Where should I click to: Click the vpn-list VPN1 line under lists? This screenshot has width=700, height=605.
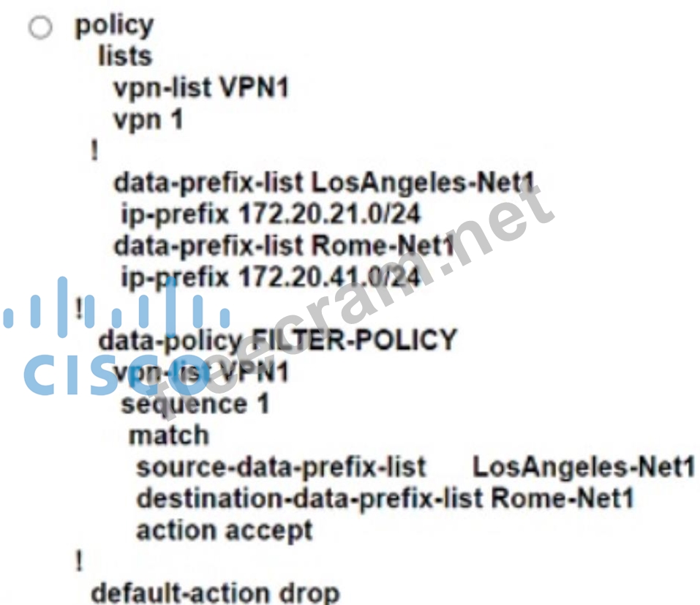(201, 88)
